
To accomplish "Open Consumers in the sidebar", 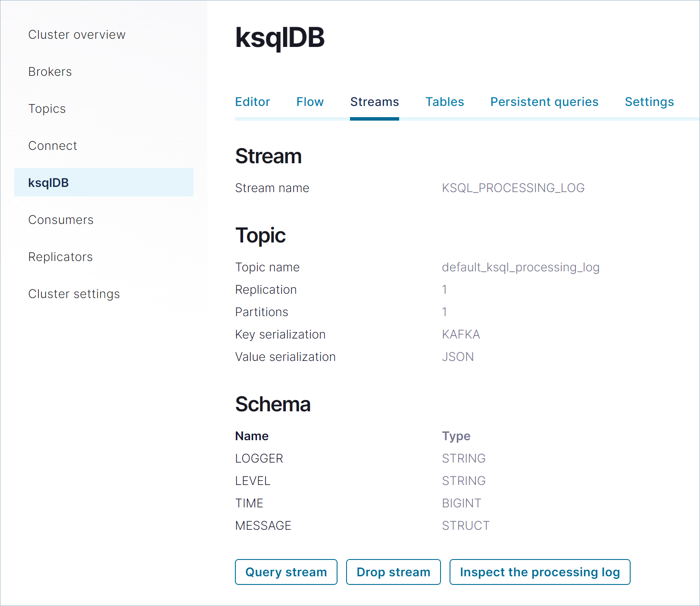I will tap(61, 220).
